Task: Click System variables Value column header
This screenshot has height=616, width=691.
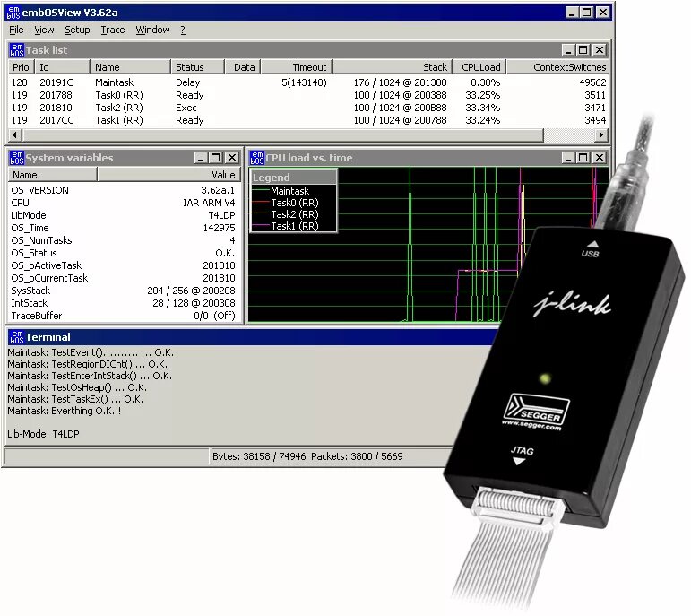Action: point(169,175)
